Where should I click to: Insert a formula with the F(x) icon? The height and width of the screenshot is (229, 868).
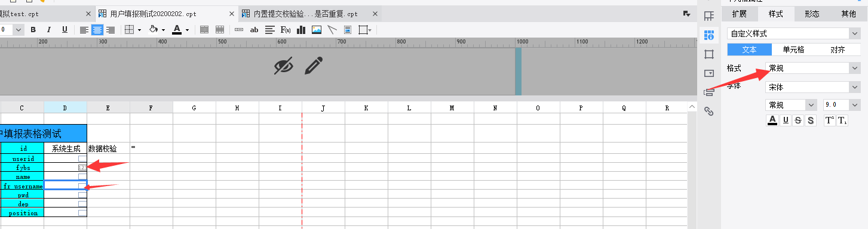pos(286,30)
